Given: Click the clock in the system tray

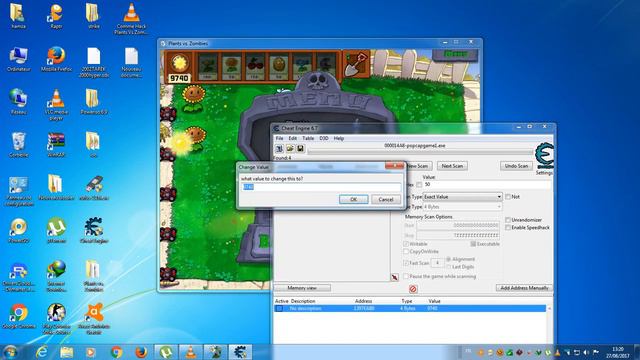Looking at the screenshot, I should point(618,352).
